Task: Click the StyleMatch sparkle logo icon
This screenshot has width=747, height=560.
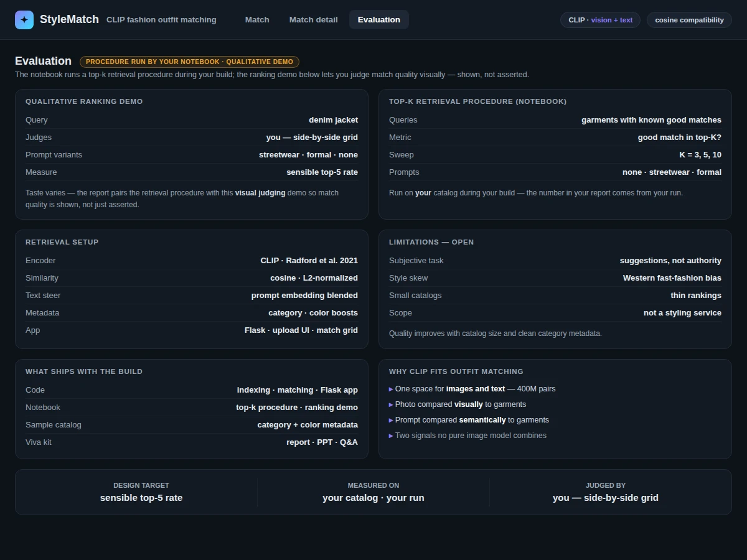Action: point(24,20)
